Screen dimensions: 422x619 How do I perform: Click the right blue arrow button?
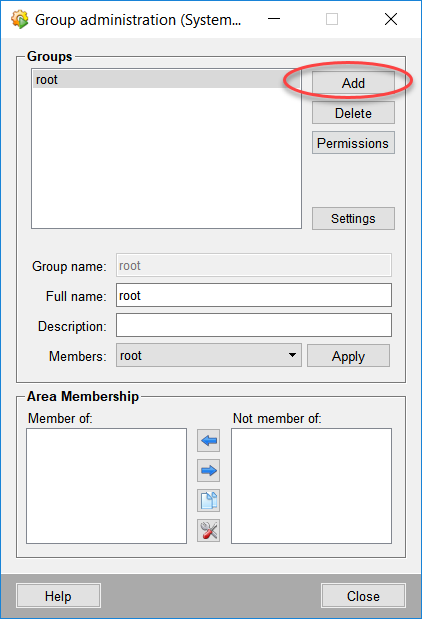[x=208, y=471]
